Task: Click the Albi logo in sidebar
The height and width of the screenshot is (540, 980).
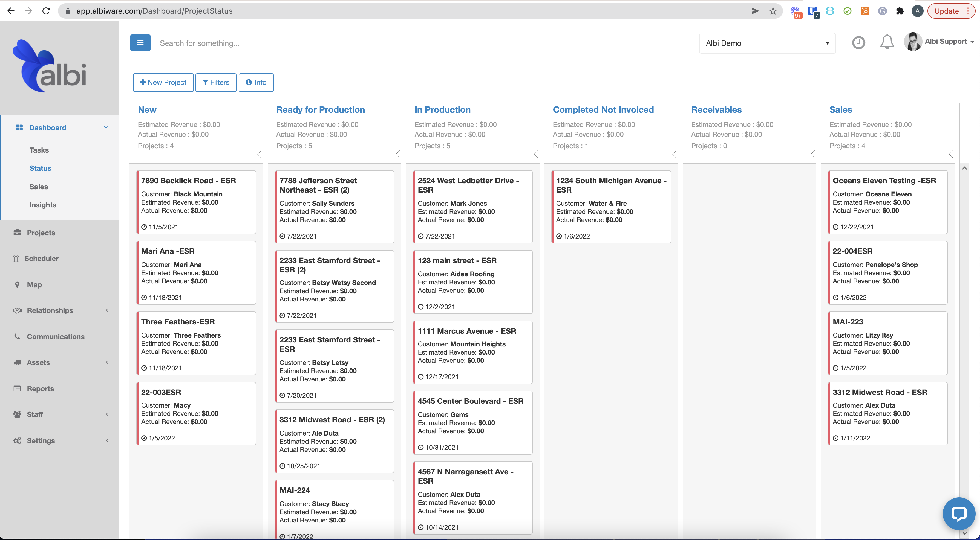Action: 50,66
